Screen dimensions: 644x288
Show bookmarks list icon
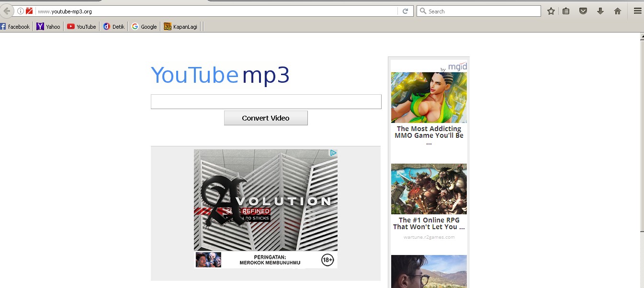coord(566,11)
